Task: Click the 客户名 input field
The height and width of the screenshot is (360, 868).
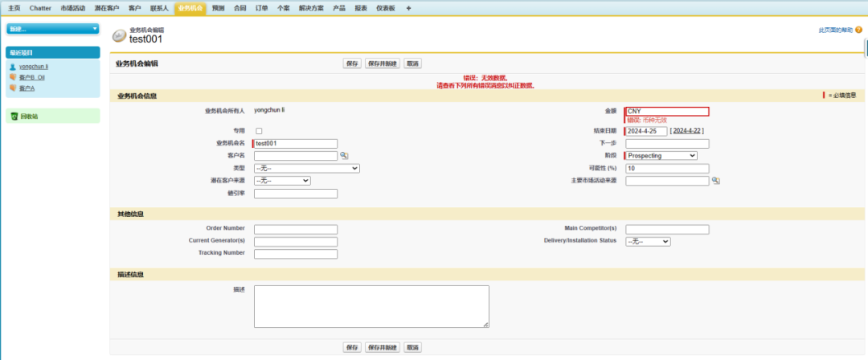Action: 296,156
